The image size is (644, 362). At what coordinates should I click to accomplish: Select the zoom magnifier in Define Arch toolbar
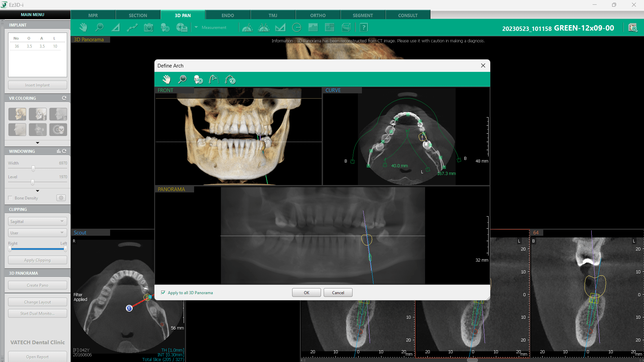click(182, 80)
